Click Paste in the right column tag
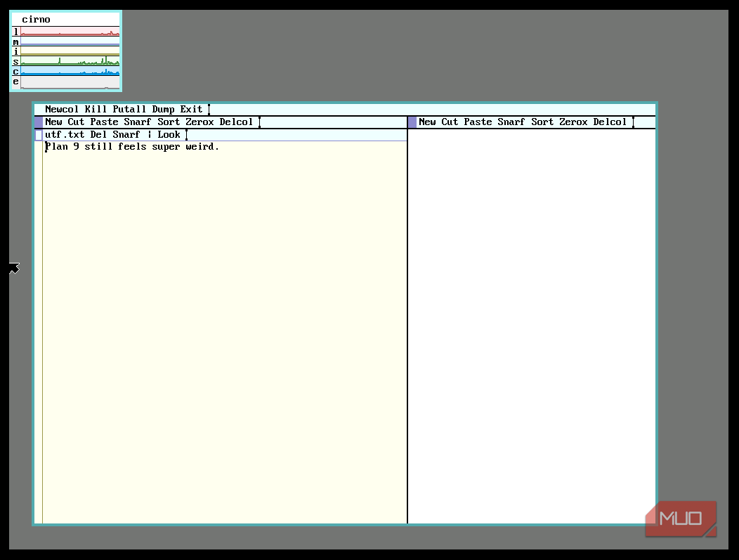Image resolution: width=739 pixels, height=560 pixels. [x=478, y=122]
